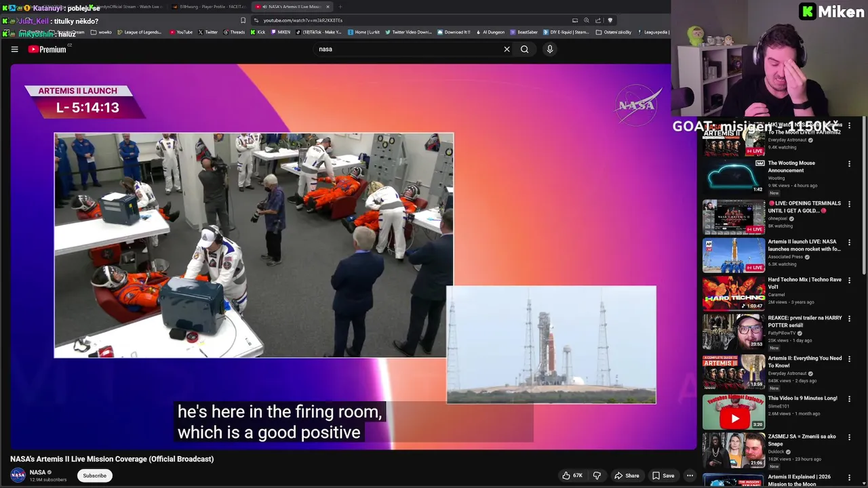Open Associated Press Artemis II launch LIVE thumbnail
868x488 pixels.
click(x=733, y=256)
